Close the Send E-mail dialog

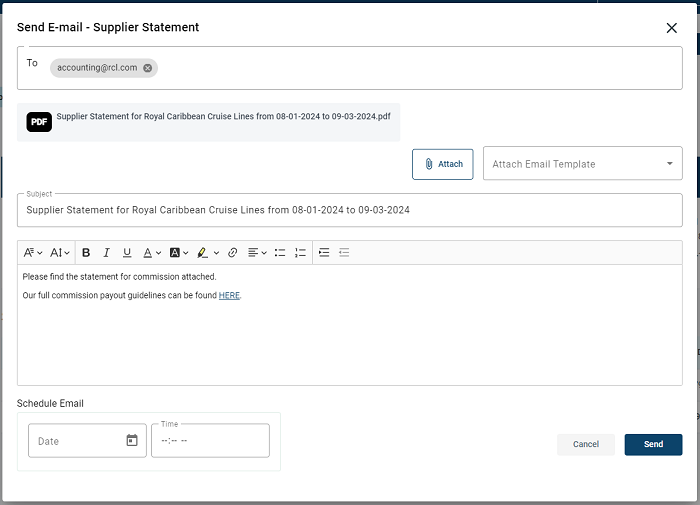click(671, 28)
